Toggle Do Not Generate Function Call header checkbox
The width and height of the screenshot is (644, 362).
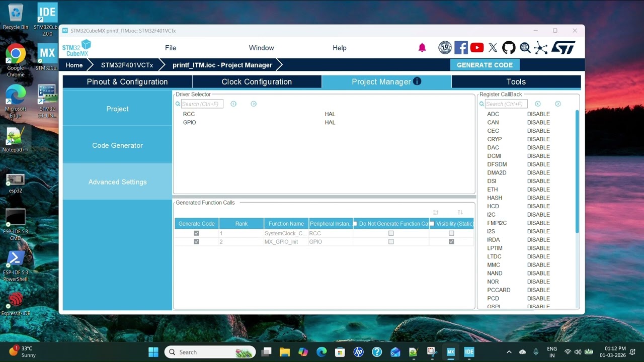coord(355,224)
